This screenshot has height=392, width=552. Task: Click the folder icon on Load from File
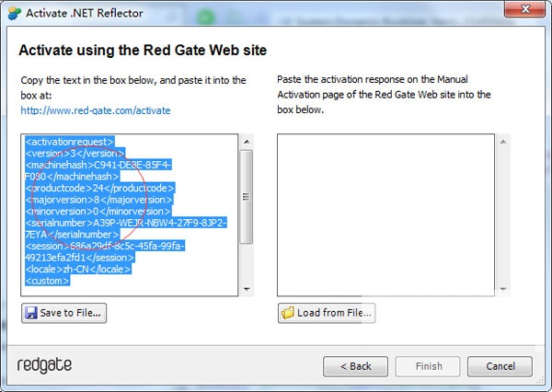288,312
